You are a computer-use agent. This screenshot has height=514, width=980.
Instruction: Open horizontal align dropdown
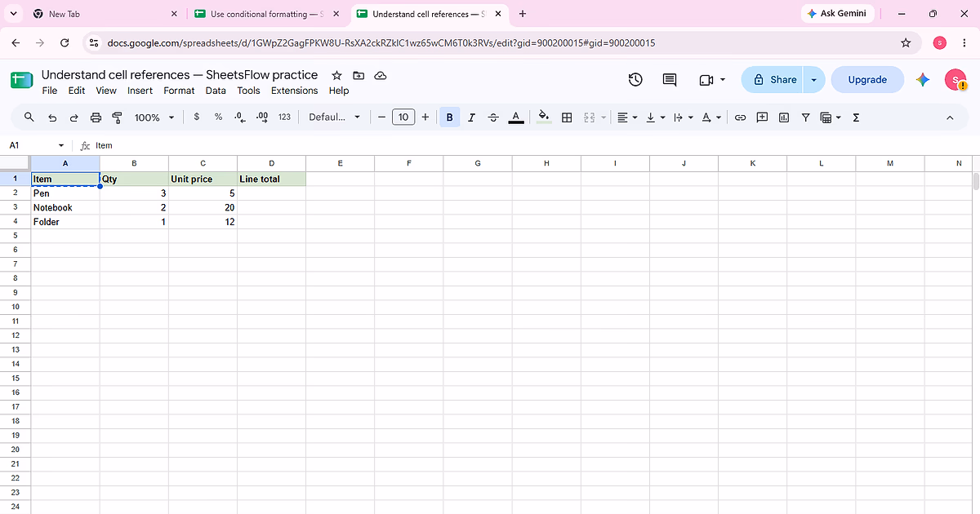pos(626,117)
